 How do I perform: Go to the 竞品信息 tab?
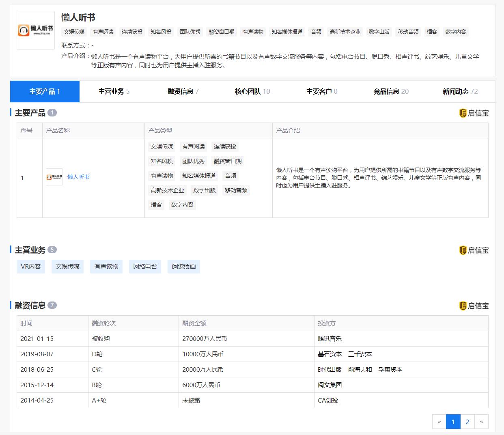[391, 91]
